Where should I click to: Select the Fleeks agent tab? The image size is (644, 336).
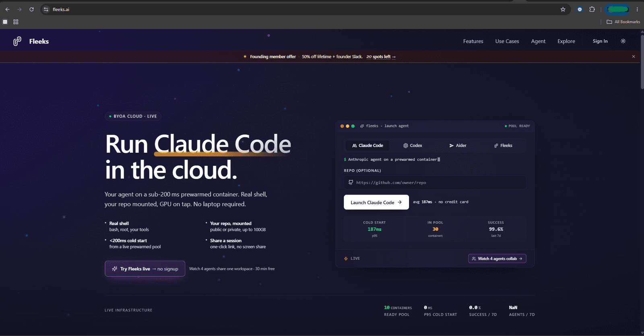point(503,145)
